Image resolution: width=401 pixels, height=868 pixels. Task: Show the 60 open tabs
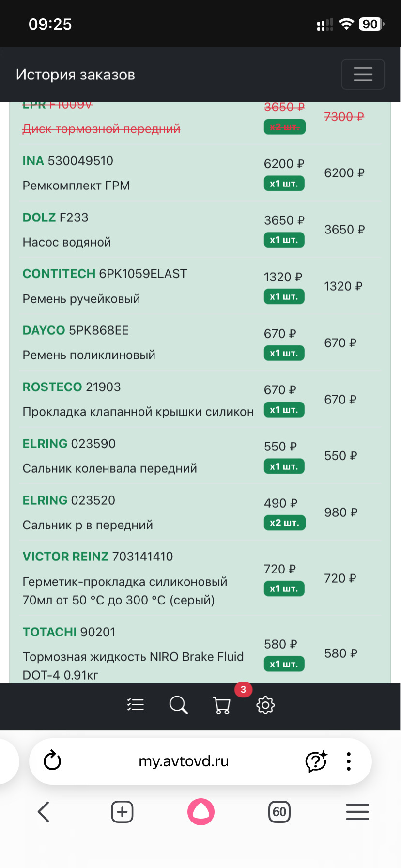click(279, 812)
